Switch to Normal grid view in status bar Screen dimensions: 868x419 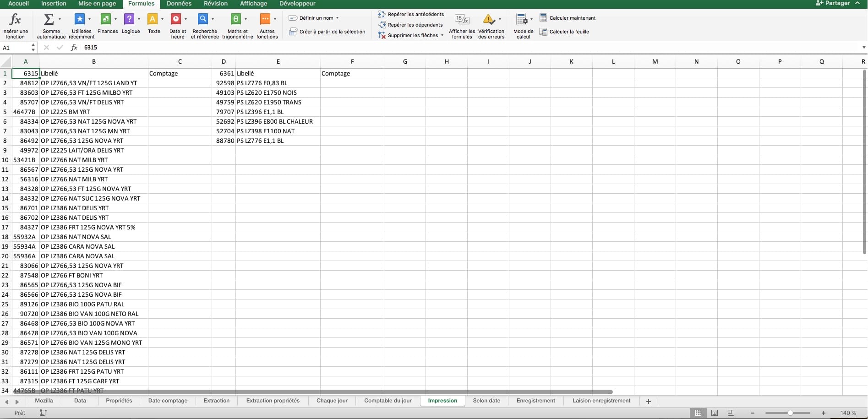pos(698,413)
